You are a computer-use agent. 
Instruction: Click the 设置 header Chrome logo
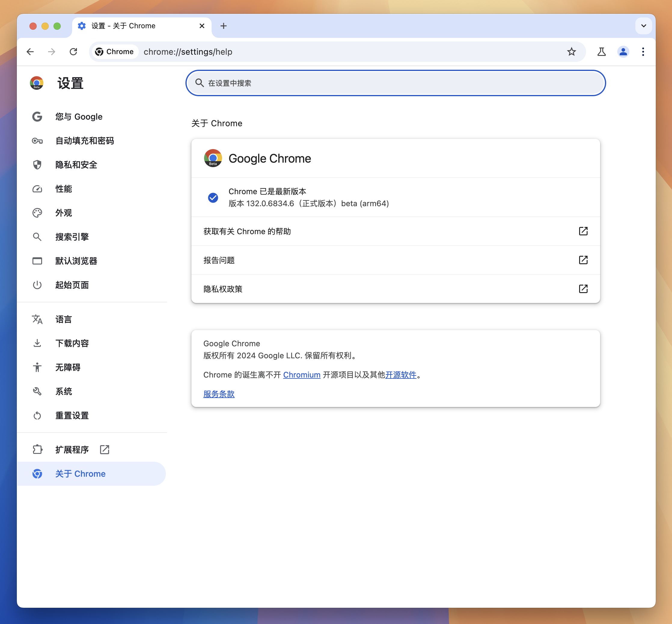(37, 83)
